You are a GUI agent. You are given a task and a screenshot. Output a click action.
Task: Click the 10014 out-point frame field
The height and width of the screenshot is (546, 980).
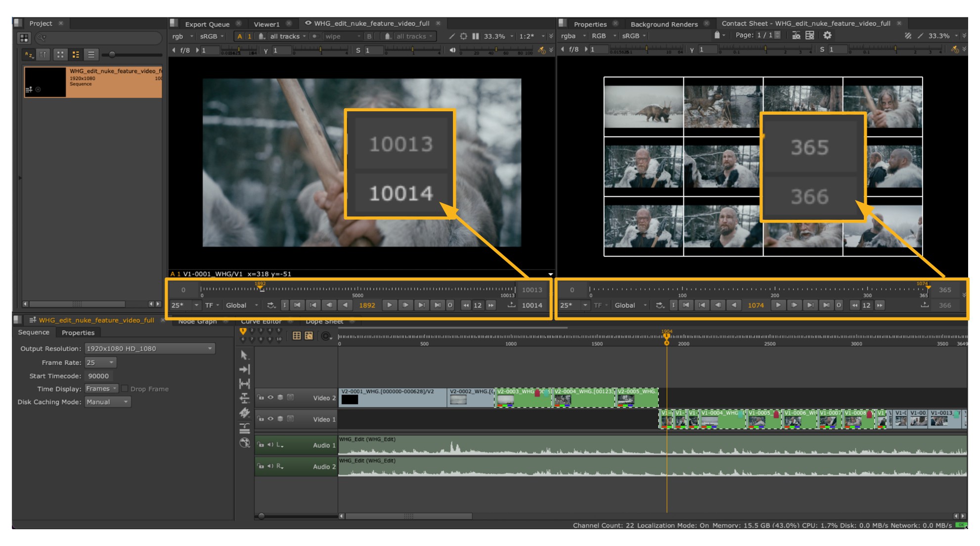point(532,305)
